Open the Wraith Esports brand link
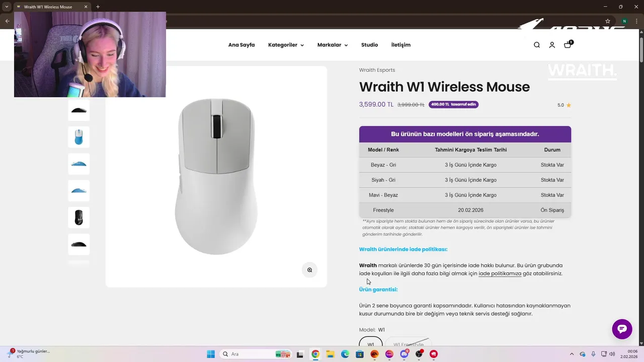Screen dimensions: 644x362 (x=377, y=70)
